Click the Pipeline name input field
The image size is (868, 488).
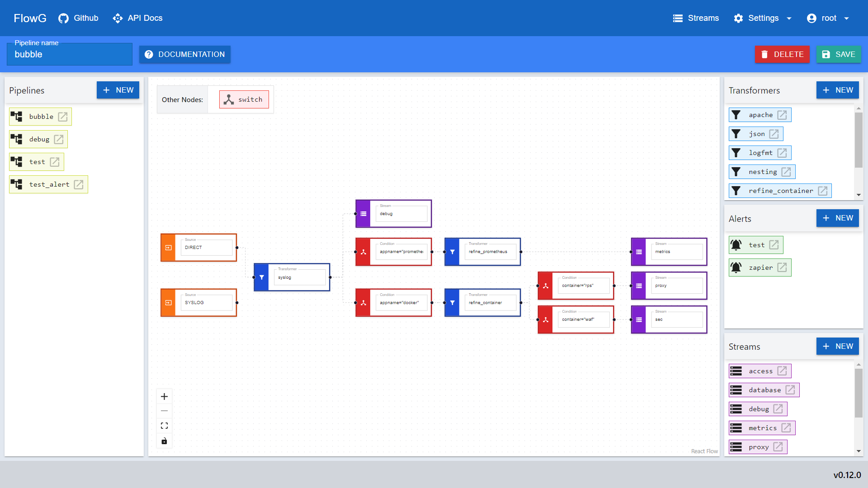click(x=71, y=54)
